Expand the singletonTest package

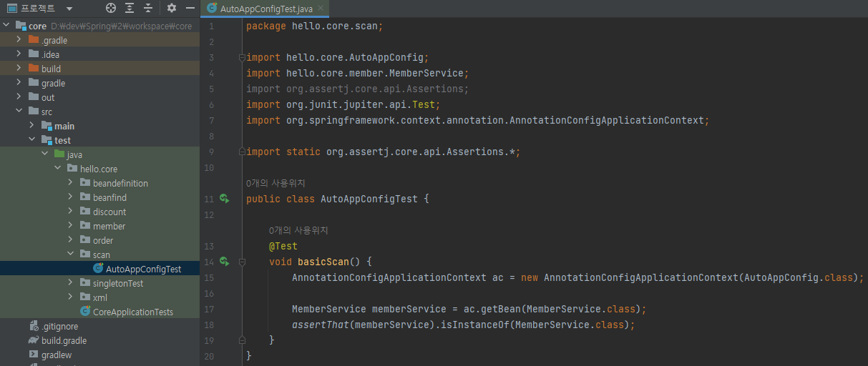click(71, 283)
